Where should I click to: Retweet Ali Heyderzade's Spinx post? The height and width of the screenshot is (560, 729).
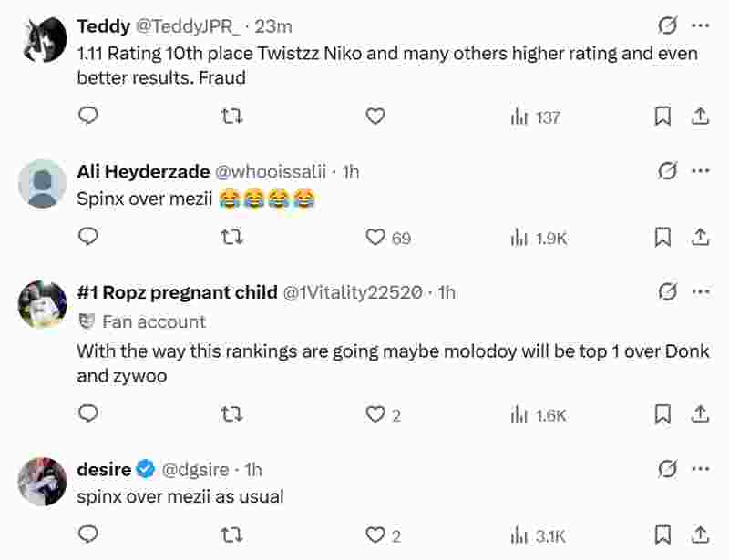232,237
